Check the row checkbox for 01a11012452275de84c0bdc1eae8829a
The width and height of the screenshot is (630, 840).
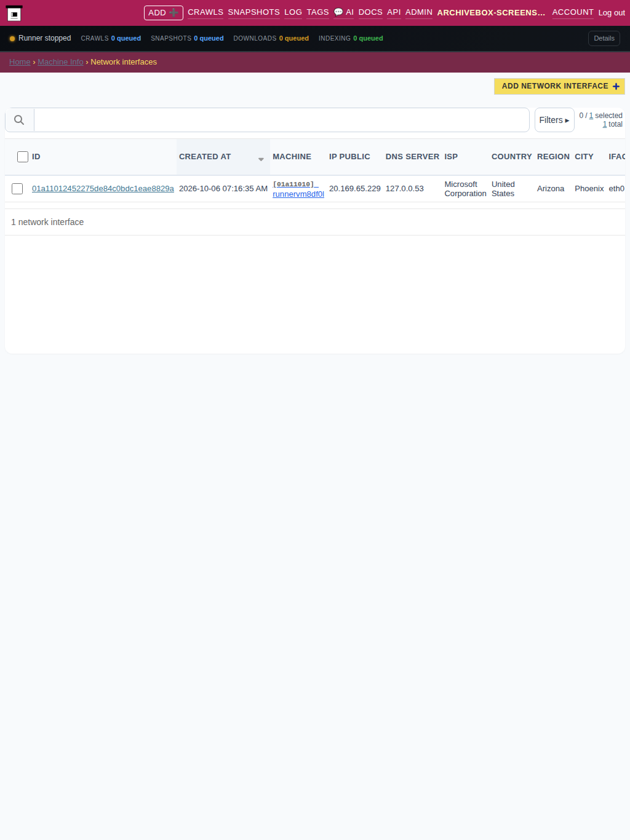17,189
